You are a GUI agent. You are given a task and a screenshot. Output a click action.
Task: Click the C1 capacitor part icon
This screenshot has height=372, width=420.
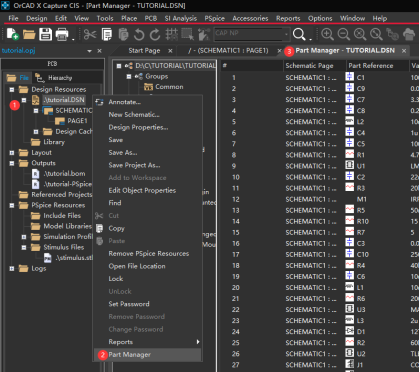(349, 77)
